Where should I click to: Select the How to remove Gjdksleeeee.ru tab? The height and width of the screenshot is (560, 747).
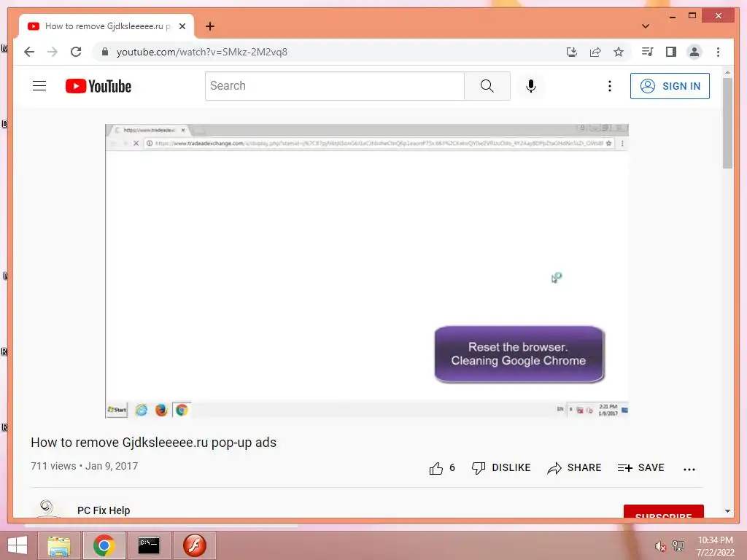pos(107,26)
